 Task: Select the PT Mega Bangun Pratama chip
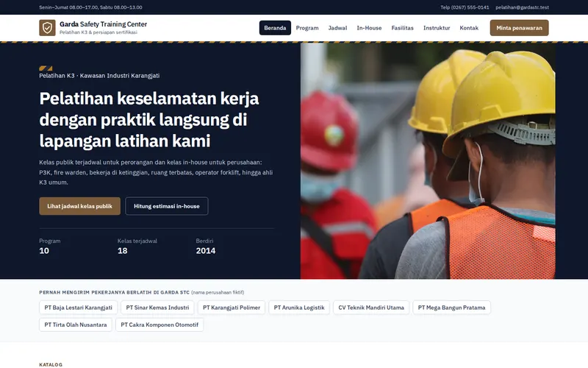coord(451,308)
